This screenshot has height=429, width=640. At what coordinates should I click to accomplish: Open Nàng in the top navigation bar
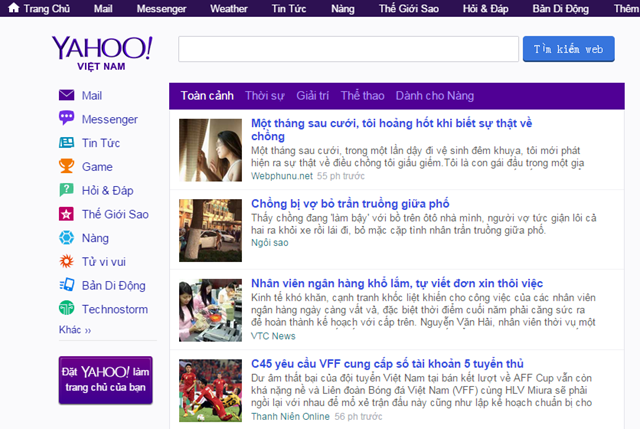coord(342,9)
